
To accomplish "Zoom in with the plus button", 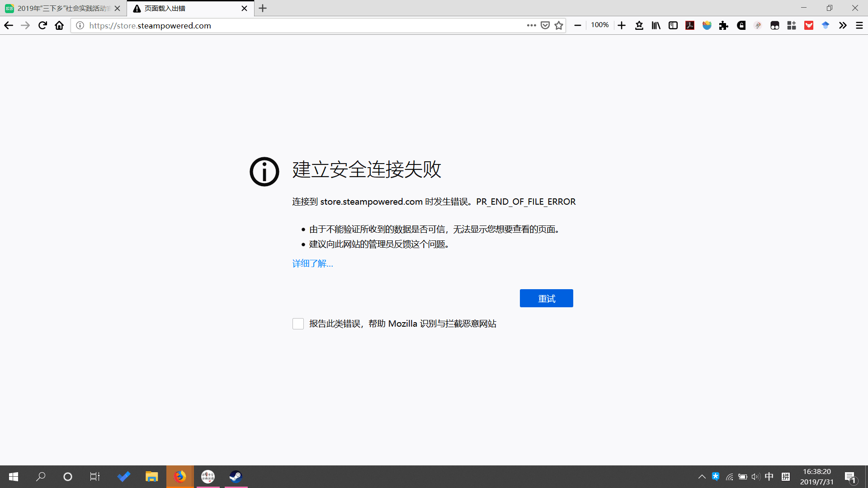I will [x=622, y=25].
